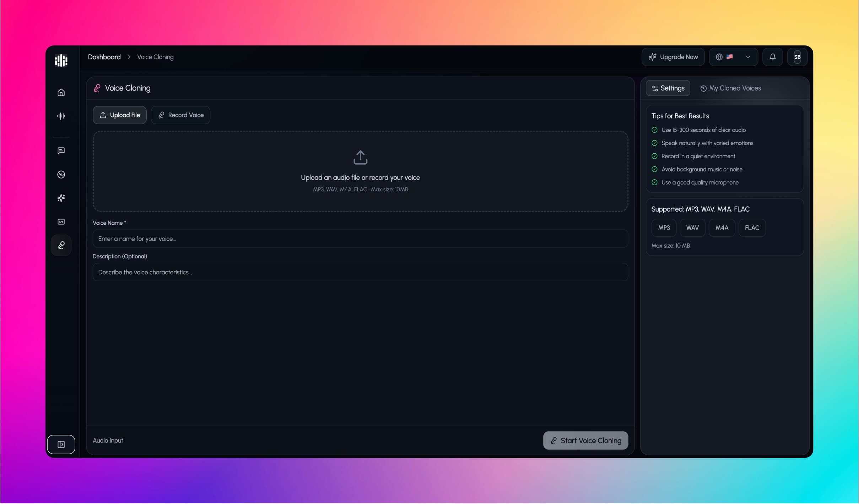Open the Home icon in sidebar

click(61, 92)
